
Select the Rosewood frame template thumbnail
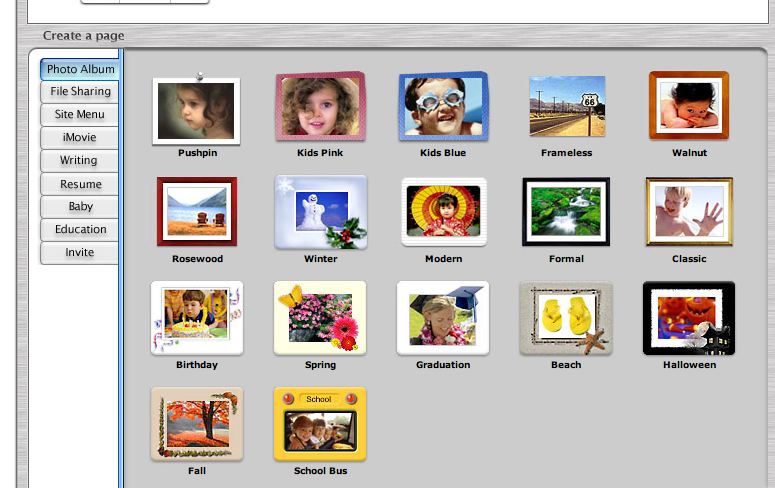pos(197,212)
